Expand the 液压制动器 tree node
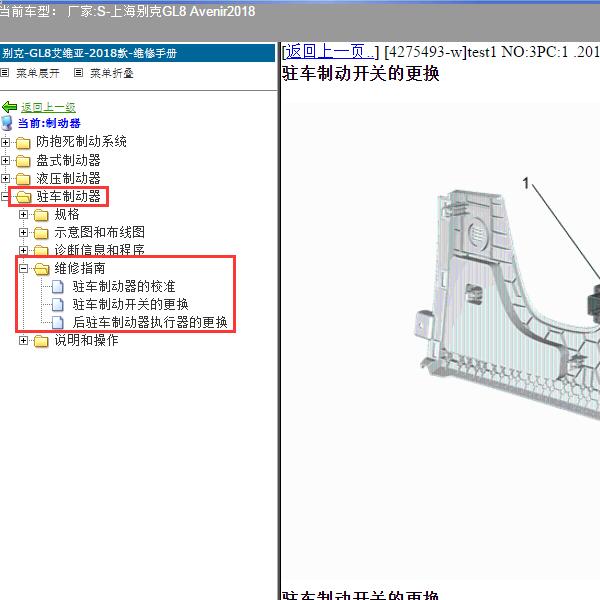This screenshot has width=600, height=600. point(5,178)
